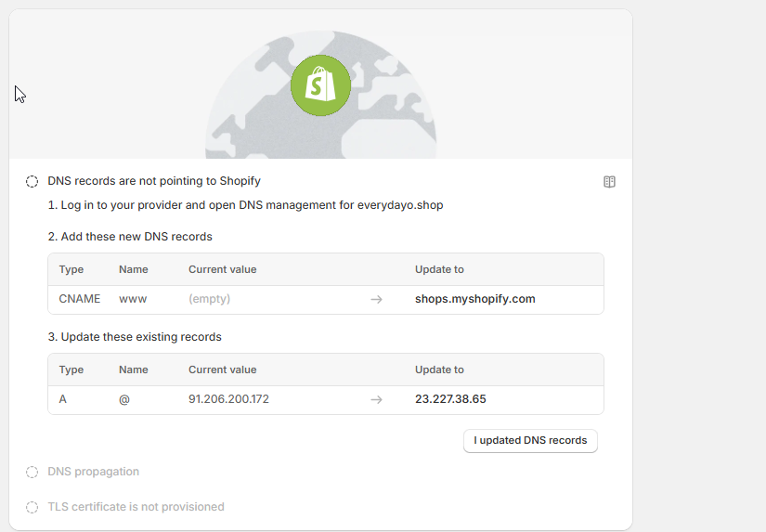The height and width of the screenshot is (532, 766).
Task: Click the www name cell
Action: (x=133, y=299)
